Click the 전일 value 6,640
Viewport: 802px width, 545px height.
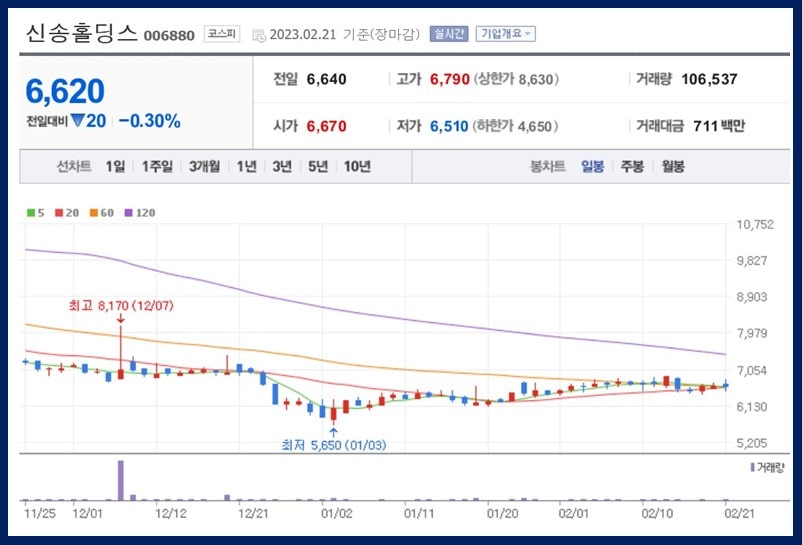click(x=326, y=79)
